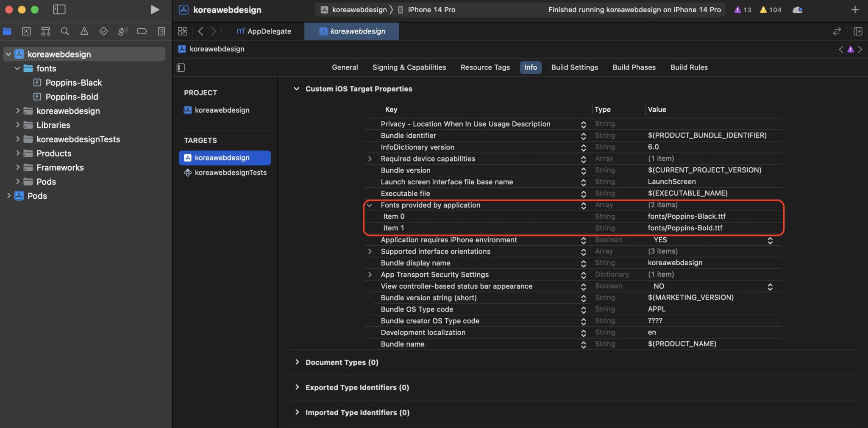Expand App Transport Security Settings row

pos(370,275)
